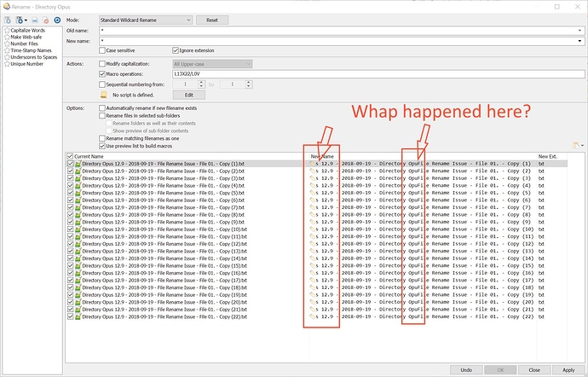Click the clipboard icon above New Ext. column
This screenshot has width=588, height=377.
coord(576,145)
